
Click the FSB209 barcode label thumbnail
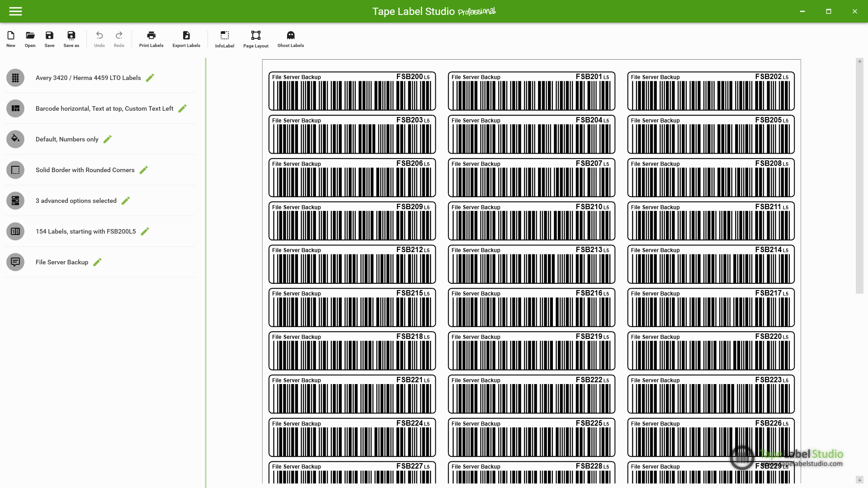coord(352,221)
